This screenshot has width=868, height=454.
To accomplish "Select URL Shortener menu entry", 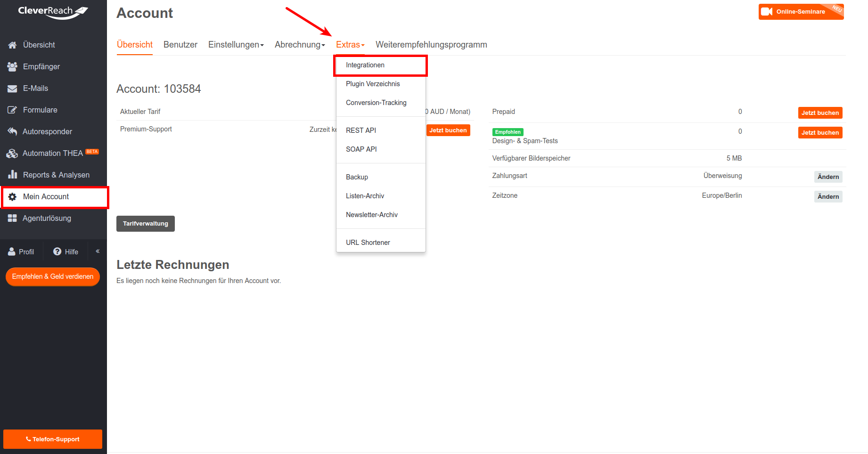I will (x=381, y=243).
